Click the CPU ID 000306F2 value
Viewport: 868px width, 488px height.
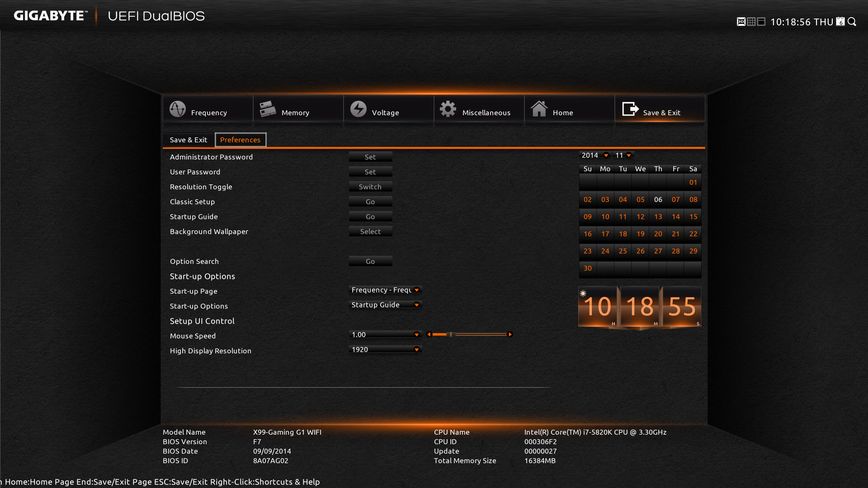[541, 441]
